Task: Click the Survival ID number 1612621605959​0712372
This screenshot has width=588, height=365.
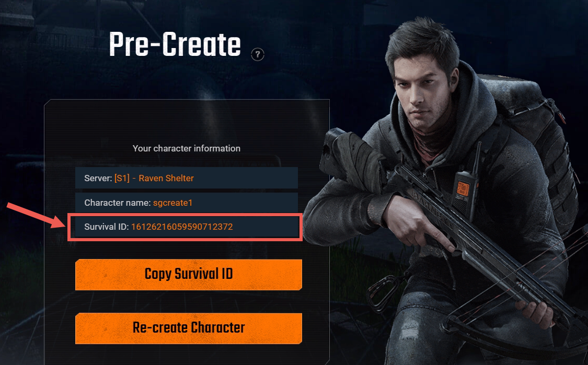Action: click(182, 227)
